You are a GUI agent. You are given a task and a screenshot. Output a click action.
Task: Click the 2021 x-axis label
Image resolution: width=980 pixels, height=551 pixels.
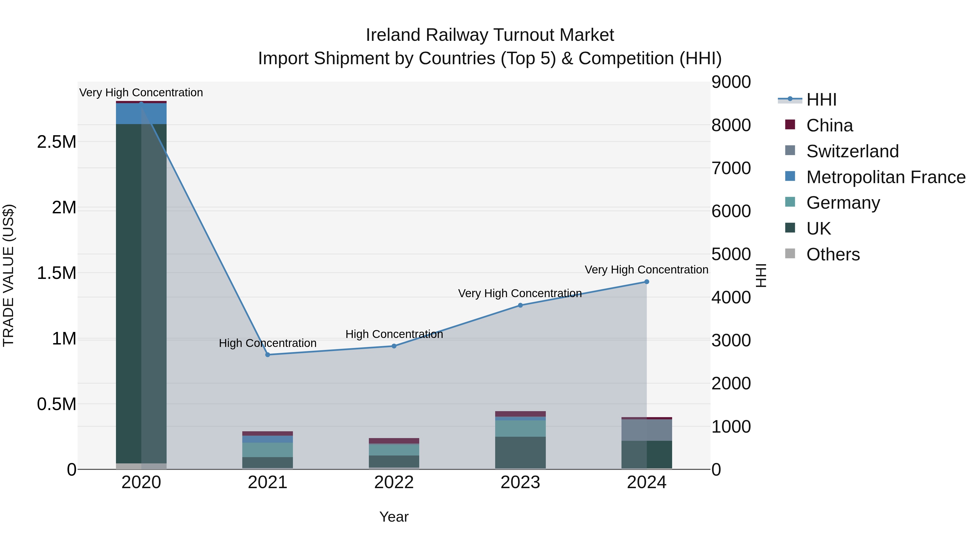click(267, 482)
